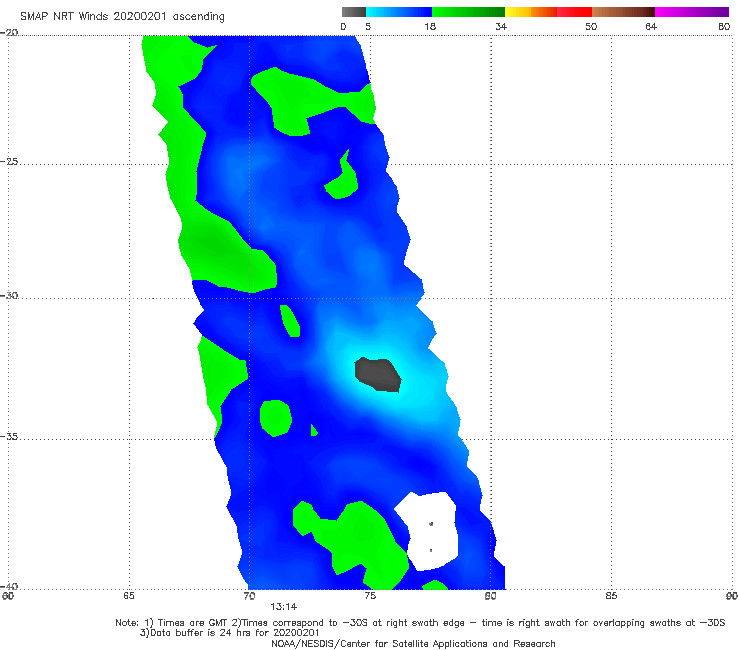Click the color bar label '18'
Screen dimensions: 740x650
(x=430, y=26)
